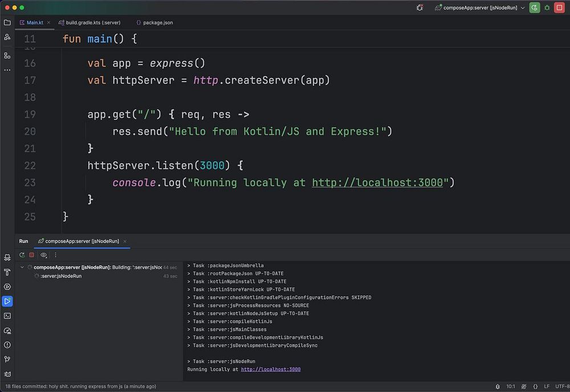Open localhost:3000 link in console output

270,369
